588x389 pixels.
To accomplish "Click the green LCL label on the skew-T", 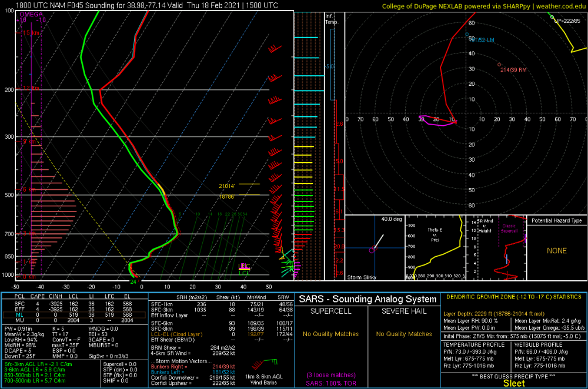I will tap(244, 273).
